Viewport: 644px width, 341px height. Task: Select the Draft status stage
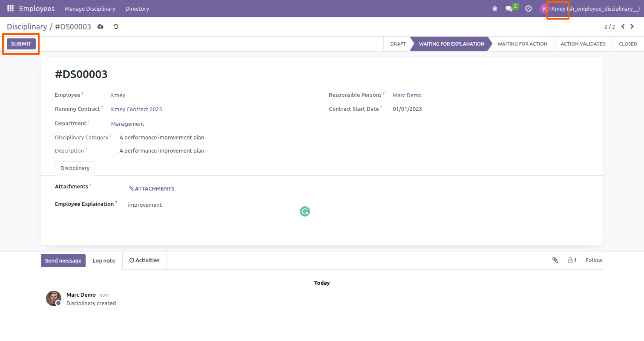click(x=398, y=44)
